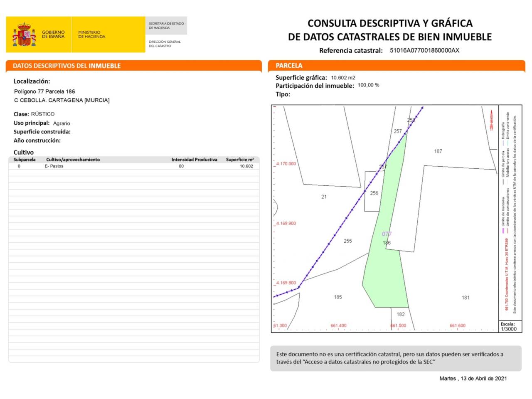Click the 'CONSULTA DESCRIPTIVA Y GRÁFICA' title

coord(390,23)
